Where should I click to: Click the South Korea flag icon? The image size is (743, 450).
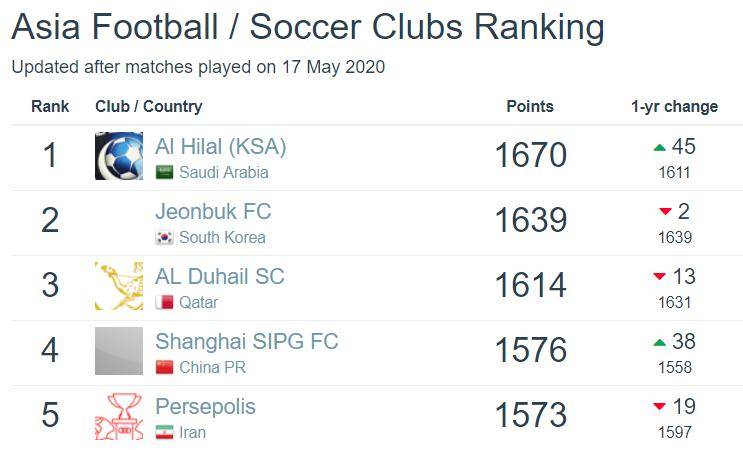coord(164,237)
